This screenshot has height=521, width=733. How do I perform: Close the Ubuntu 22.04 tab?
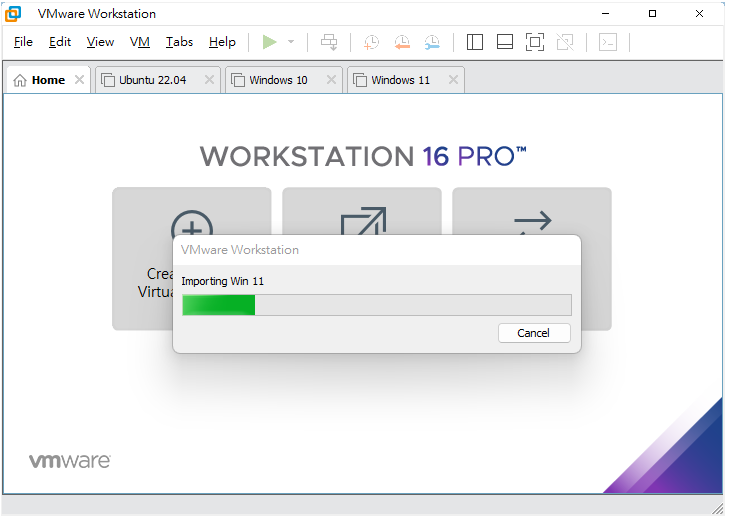coord(209,80)
